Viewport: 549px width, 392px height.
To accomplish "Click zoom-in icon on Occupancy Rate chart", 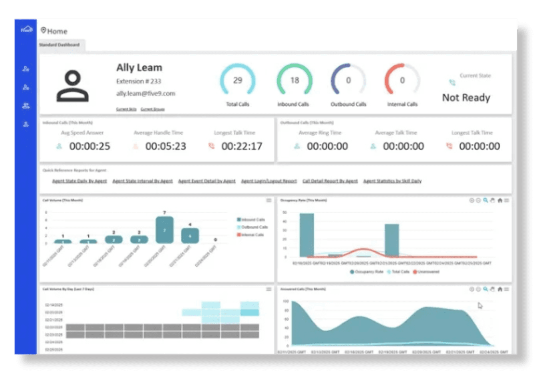I will [472, 200].
